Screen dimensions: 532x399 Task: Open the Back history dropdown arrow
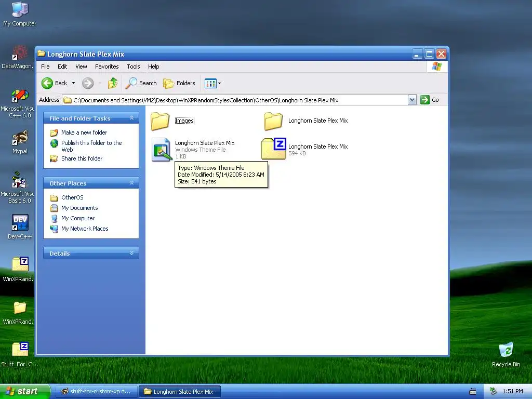(73, 83)
